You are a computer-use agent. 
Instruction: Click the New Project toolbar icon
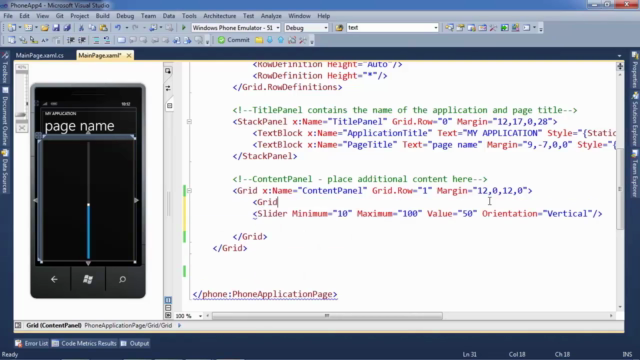coord(11,28)
